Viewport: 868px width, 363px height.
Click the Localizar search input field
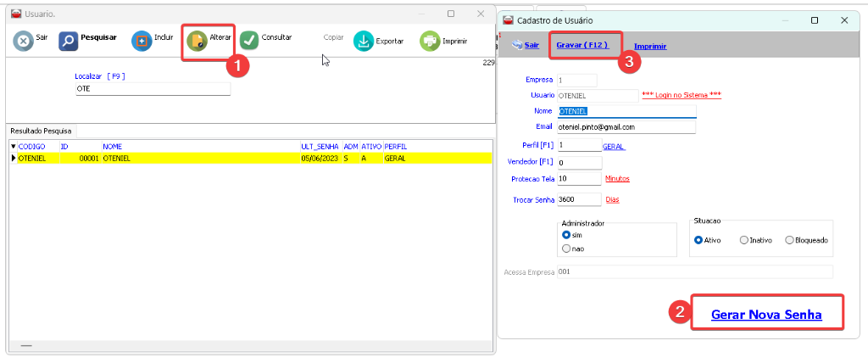(x=153, y=88)
